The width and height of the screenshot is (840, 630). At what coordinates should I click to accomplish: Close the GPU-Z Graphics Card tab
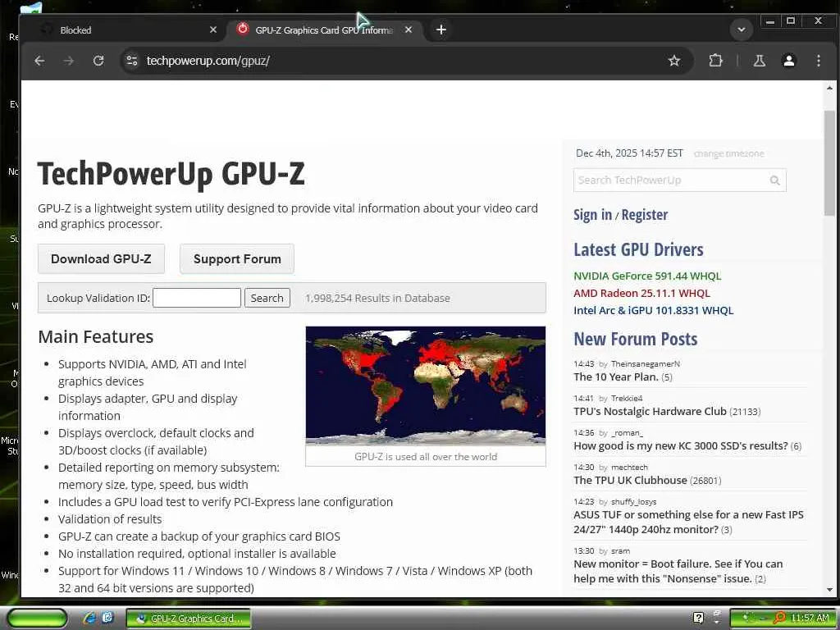(x=409, y=30)
